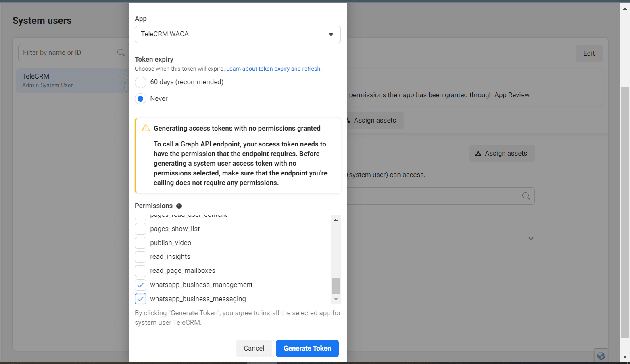The width and height of the screenshot is (630, 364).
Task: Open the token expiry and refresh link
Action: 274,69
